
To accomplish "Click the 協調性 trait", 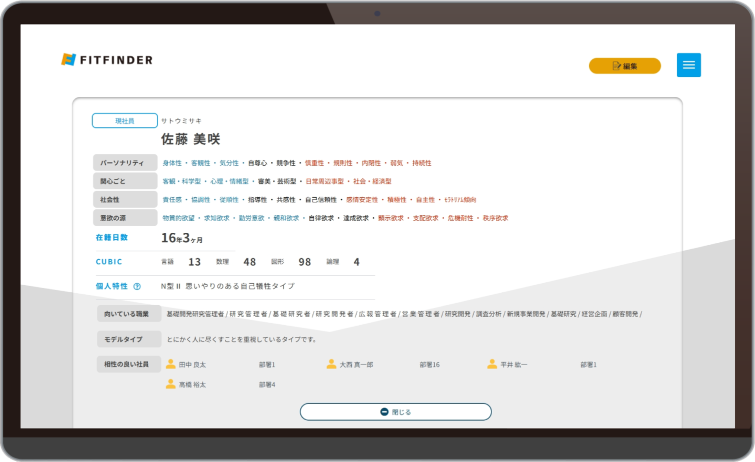I will coord(200,200).
